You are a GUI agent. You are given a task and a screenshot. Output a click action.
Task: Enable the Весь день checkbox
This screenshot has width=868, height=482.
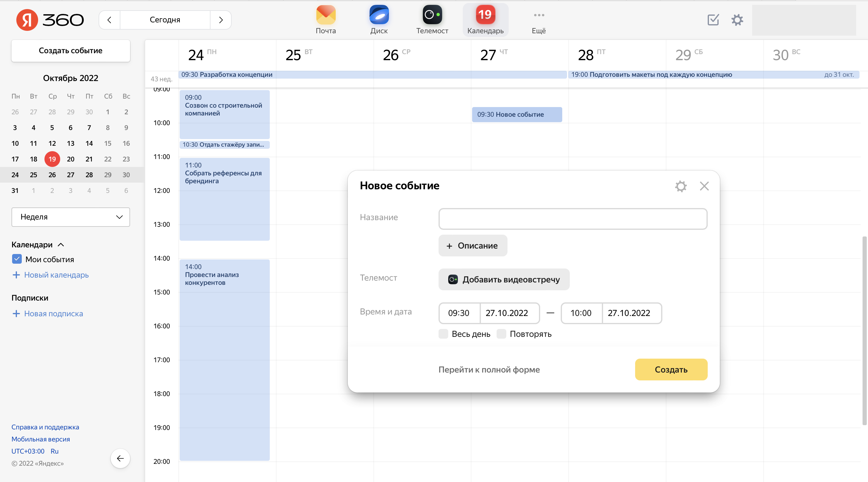[443, 334]
